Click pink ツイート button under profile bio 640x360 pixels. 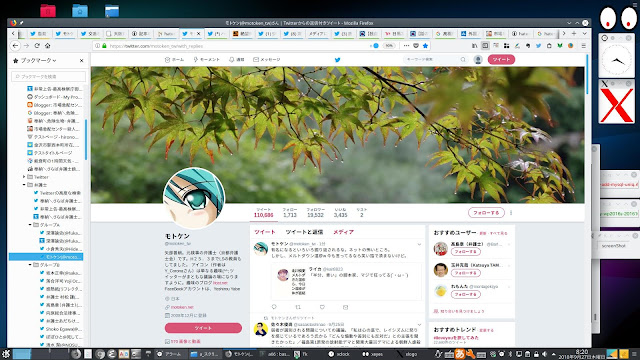[x=203, y=328]
